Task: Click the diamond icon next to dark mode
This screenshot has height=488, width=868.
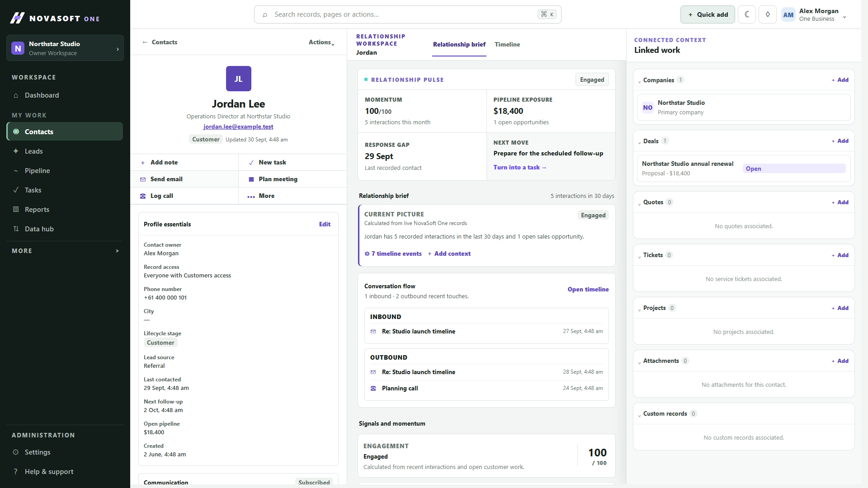Action: pos(768,14)
